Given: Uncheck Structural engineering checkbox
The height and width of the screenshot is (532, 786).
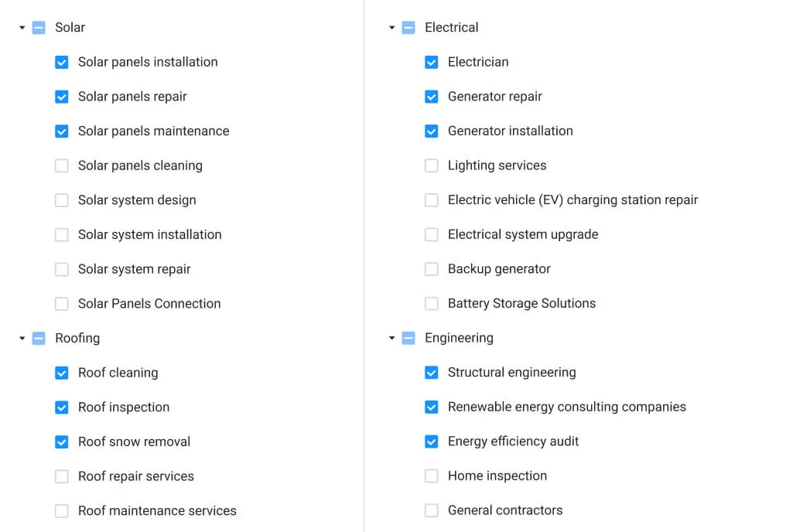Looking at the screenshot, I should click(x=432, y=373).
